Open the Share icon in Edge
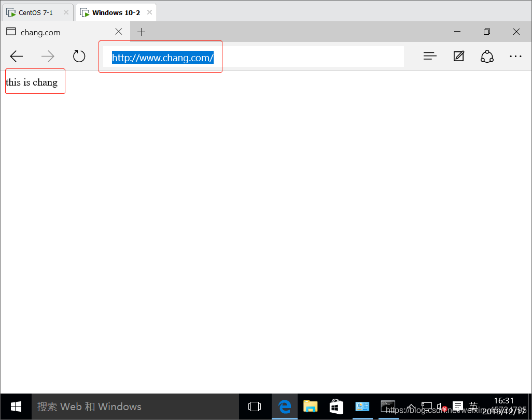 (x=487, y=57)
